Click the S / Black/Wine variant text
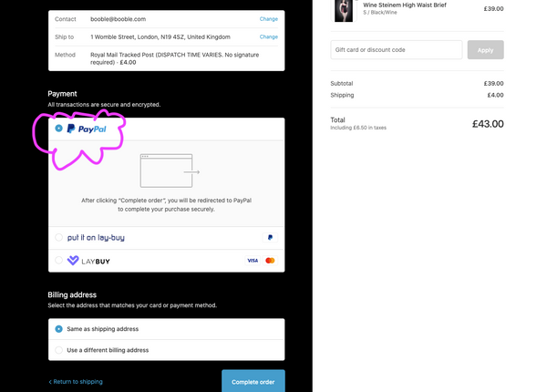This screenshot has width=547, height=392. pos(380,13)
